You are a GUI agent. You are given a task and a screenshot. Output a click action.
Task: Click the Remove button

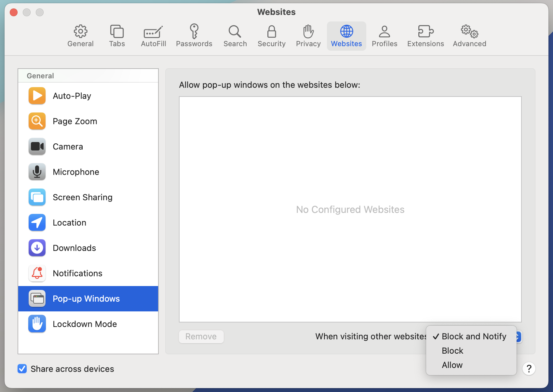[x=201, y=336]
